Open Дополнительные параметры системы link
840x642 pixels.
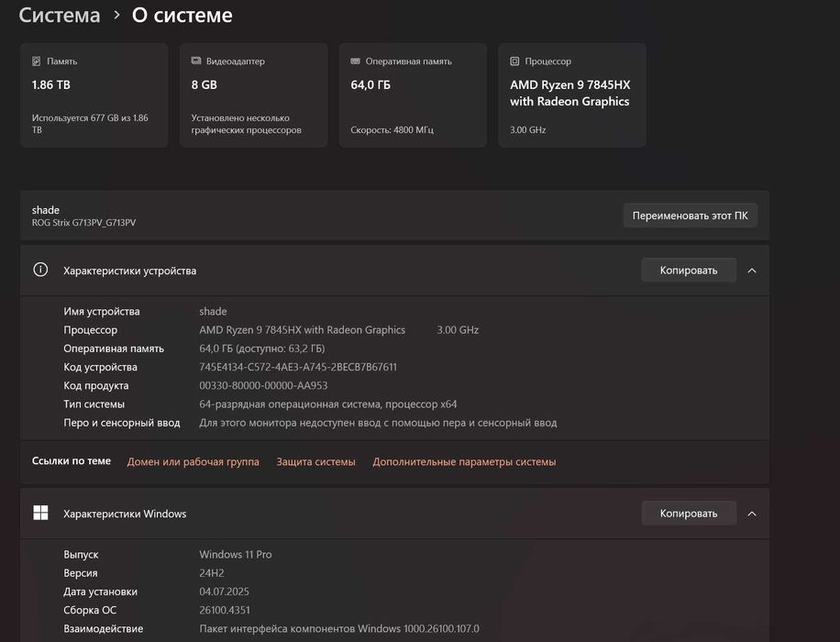coord(464,462)
